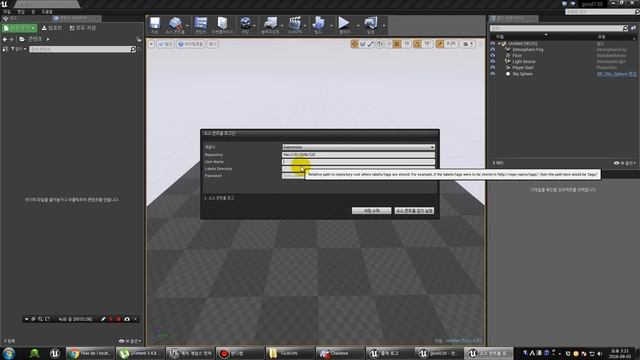Click the Content Browser search magnifier icon

tap(133, 49)
